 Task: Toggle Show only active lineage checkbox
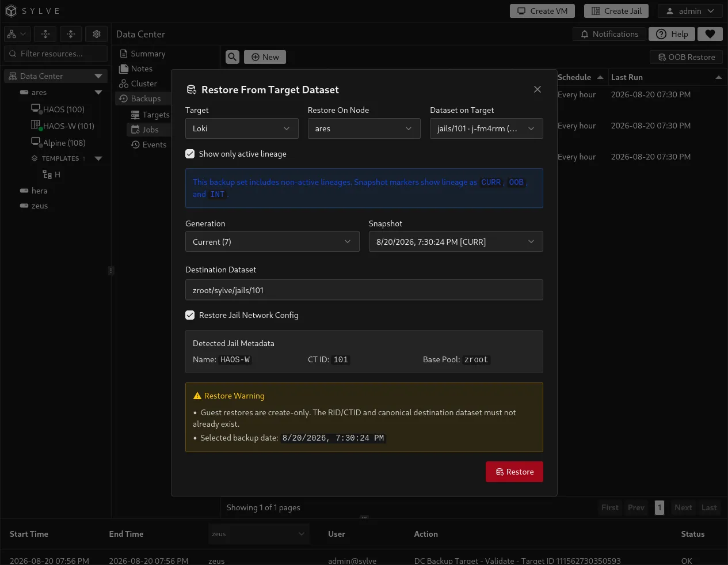click(x=190, y=154)
